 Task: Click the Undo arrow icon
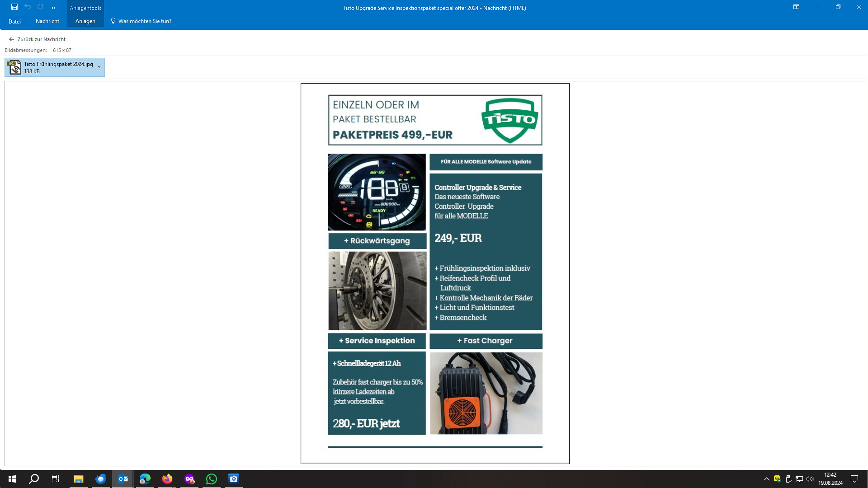pyautogui.click(x=28, y=7)
